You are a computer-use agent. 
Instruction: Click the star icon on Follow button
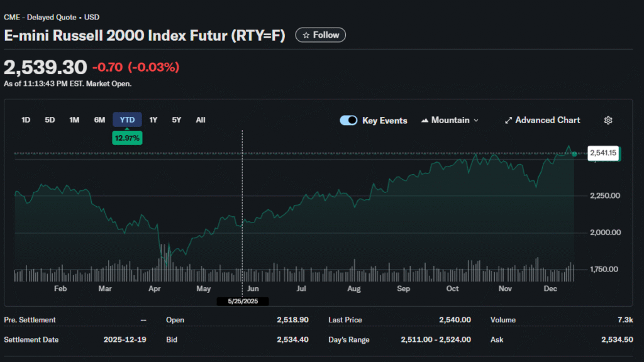tap(306, 35)
